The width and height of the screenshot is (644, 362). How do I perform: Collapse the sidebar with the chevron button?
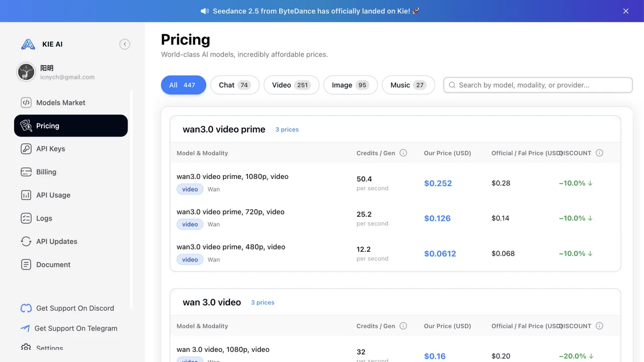(125, 44)
